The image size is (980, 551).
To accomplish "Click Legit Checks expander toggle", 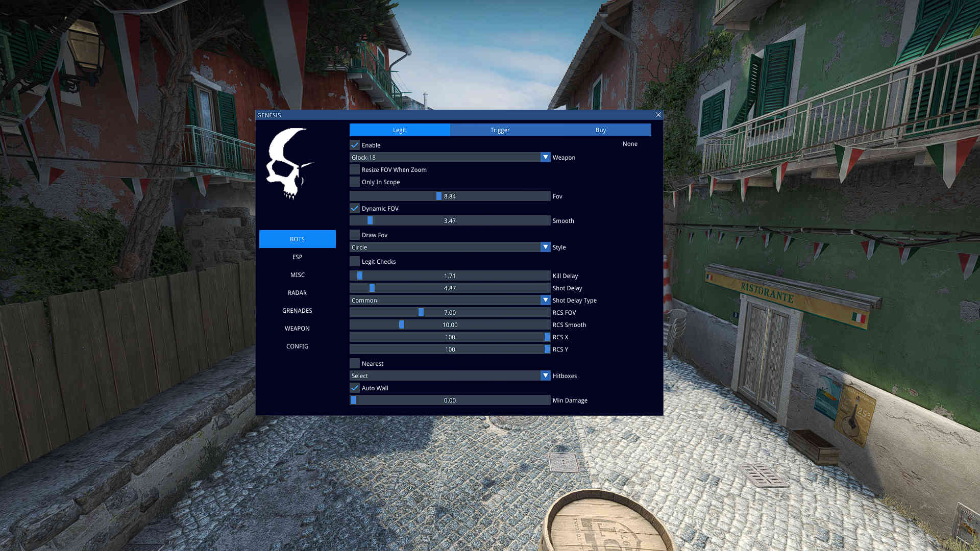I will [x=355, y=261].
